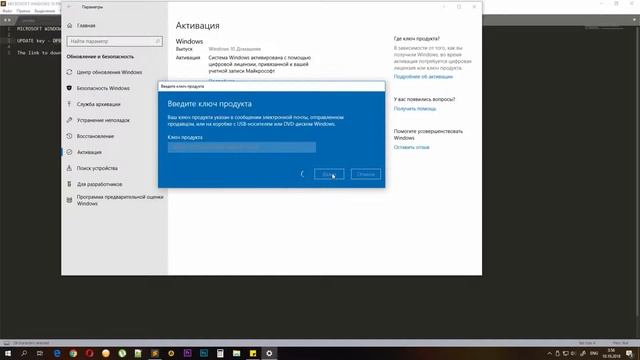Focus the Ключ продукта input field

pos(242,147)
